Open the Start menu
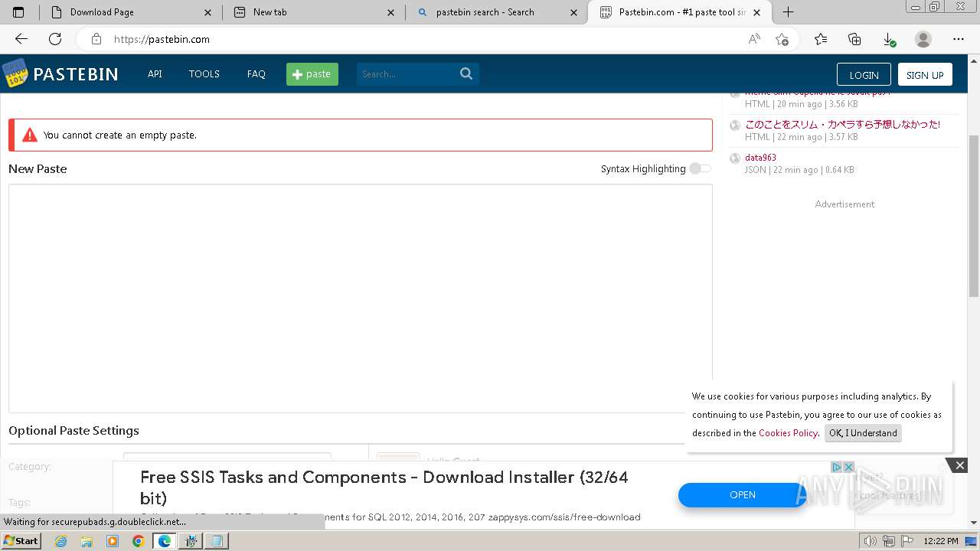The height and width of the screenshot is (551, 980). 21,541
